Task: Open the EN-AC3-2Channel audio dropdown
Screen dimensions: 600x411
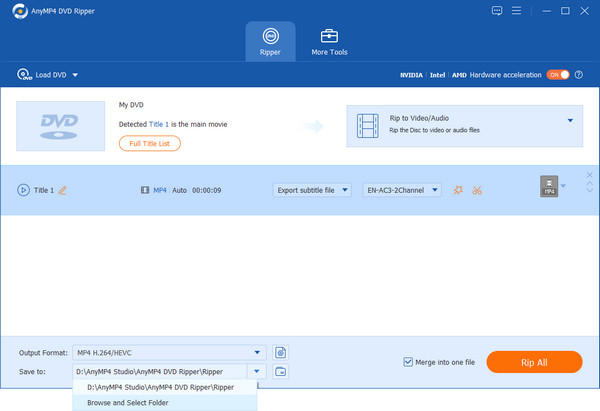Action: 401,190
